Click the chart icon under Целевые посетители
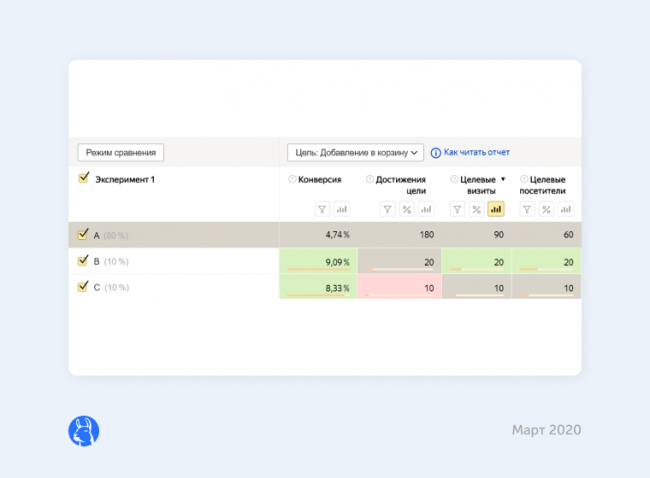Viewport: 650px width, 478px height. click(566, 209)
